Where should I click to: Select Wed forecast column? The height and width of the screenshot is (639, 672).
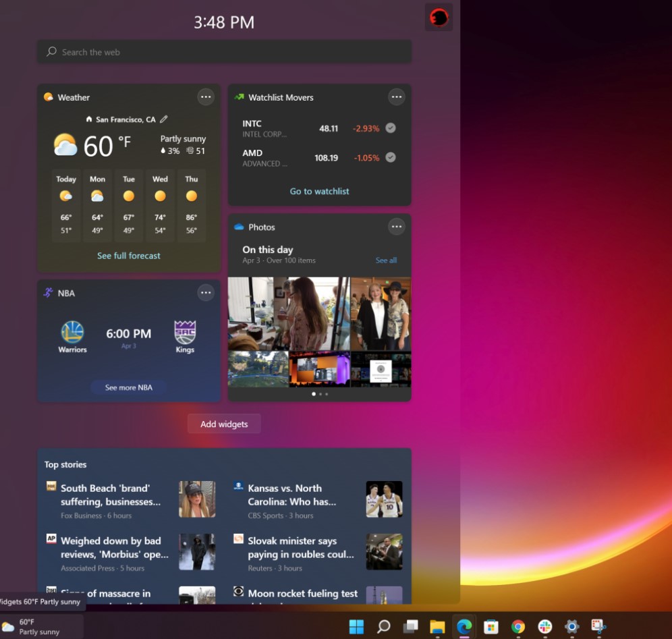point(160,206)
